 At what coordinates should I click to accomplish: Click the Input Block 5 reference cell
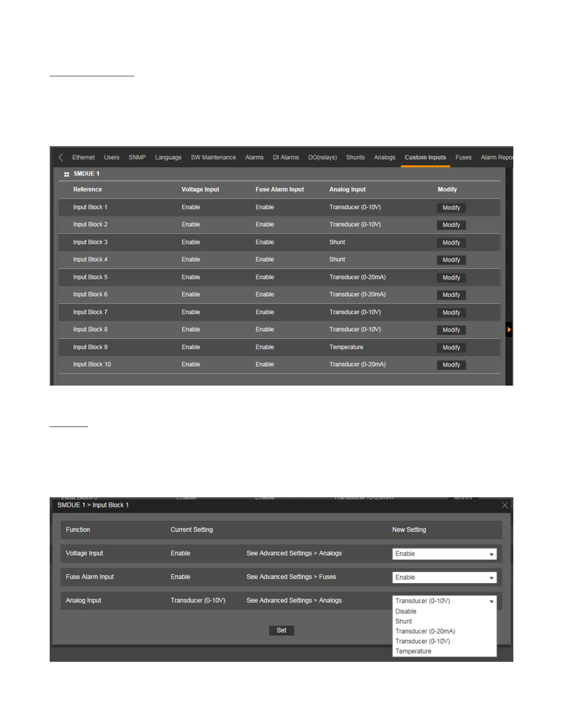tap(90, 277)
